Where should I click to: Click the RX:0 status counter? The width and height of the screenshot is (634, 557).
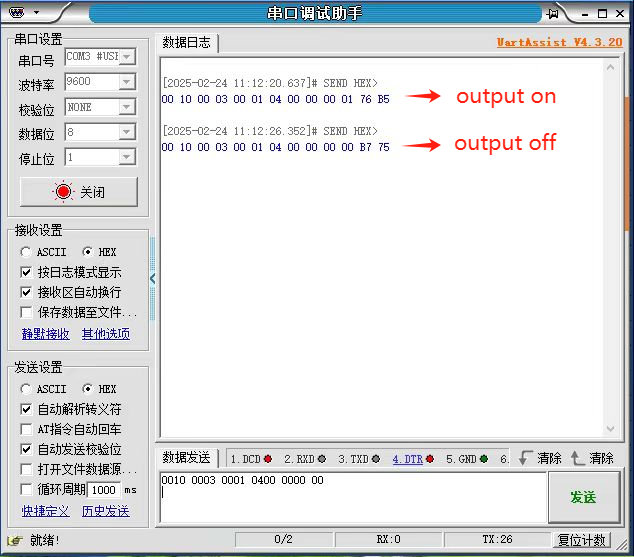tap(388, 540)
